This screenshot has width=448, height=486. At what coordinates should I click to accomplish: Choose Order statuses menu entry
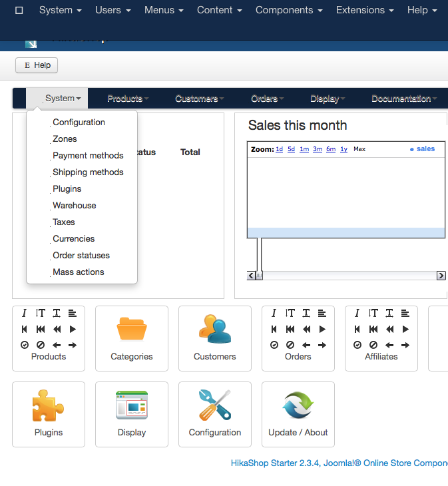pos(81,256)
